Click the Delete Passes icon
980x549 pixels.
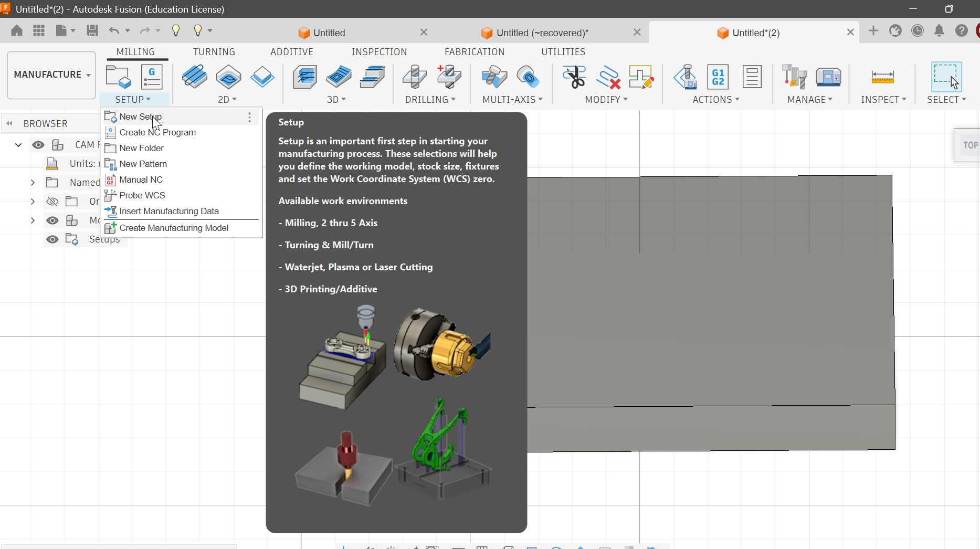pyautogui.click(x=608, y=77)
